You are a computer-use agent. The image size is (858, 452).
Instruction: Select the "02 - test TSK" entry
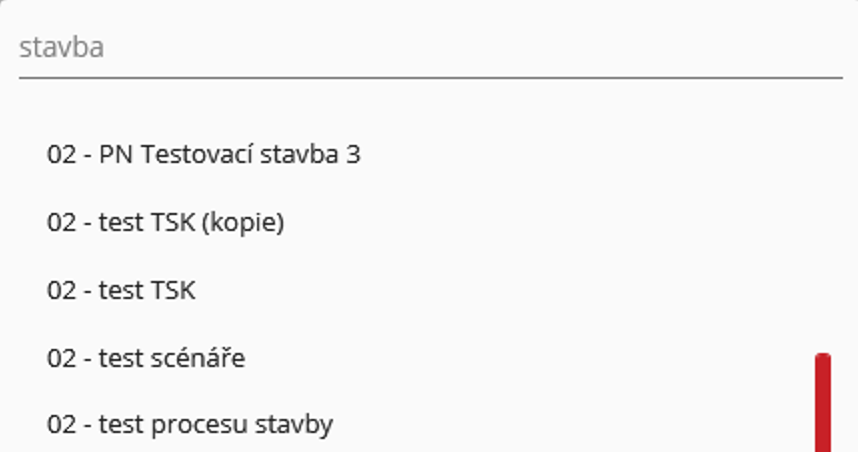121,291
